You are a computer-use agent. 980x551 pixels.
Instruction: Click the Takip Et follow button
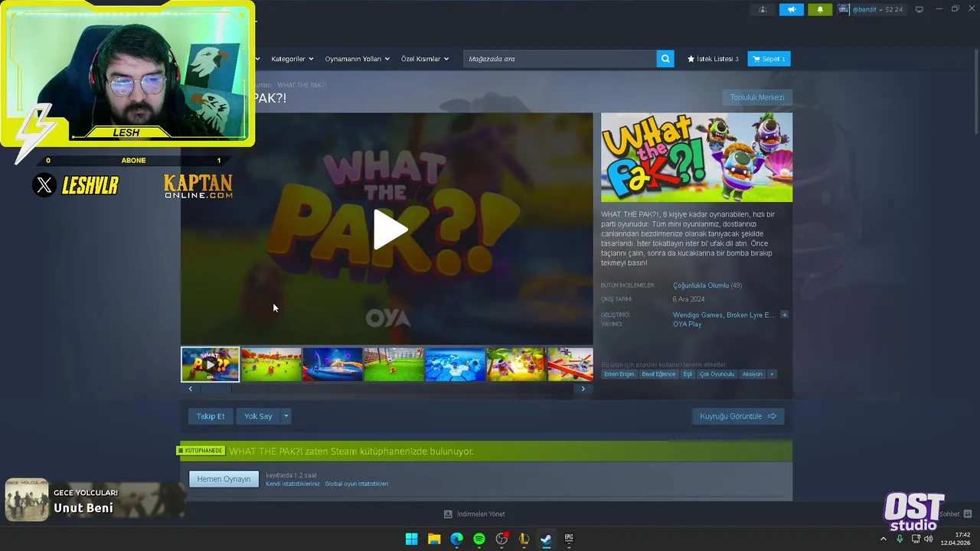[211, 416]
